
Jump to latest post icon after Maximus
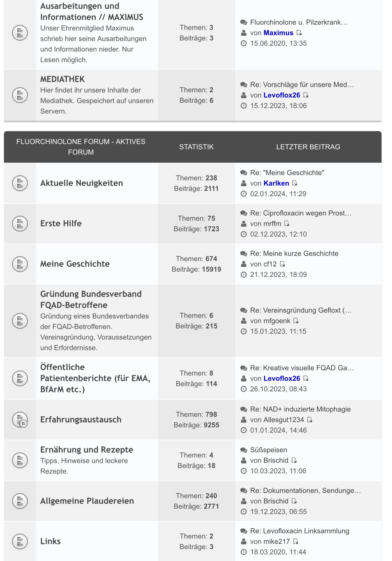click(299, 32)
